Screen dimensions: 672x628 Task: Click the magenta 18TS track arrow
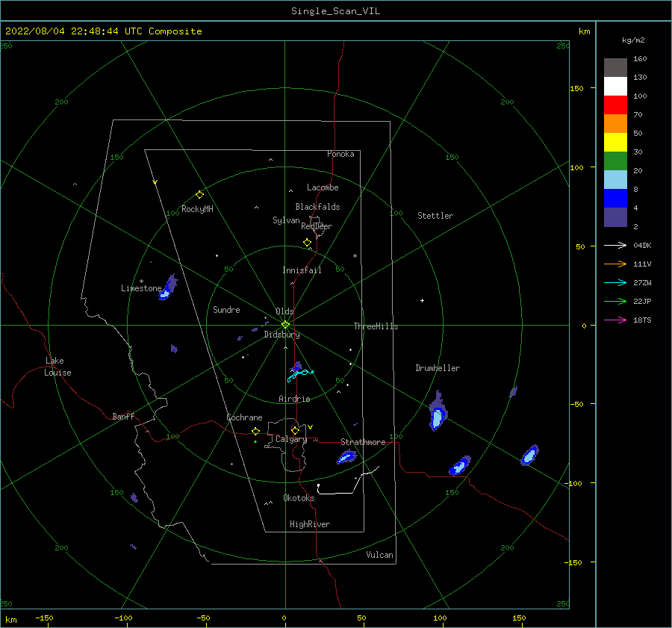[x=615, y=320]
